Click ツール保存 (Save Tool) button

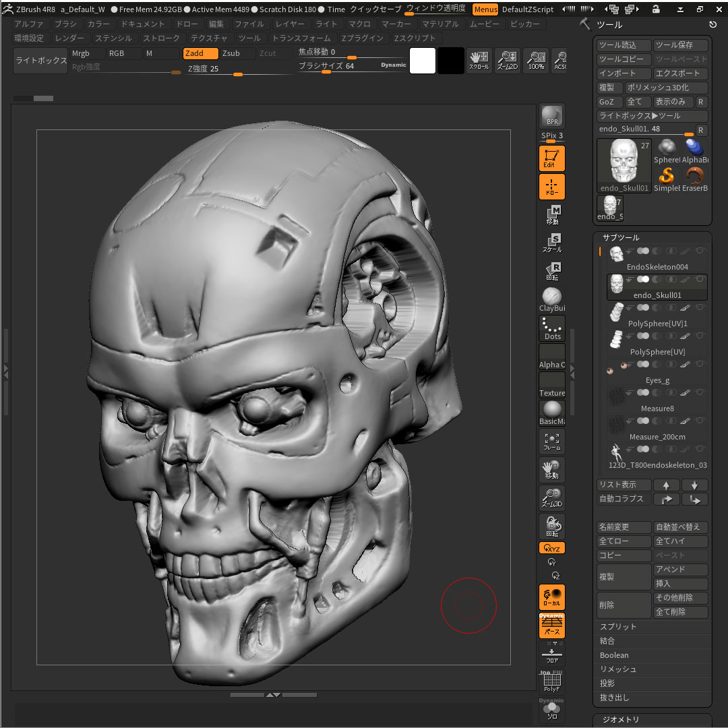point(681,45)
